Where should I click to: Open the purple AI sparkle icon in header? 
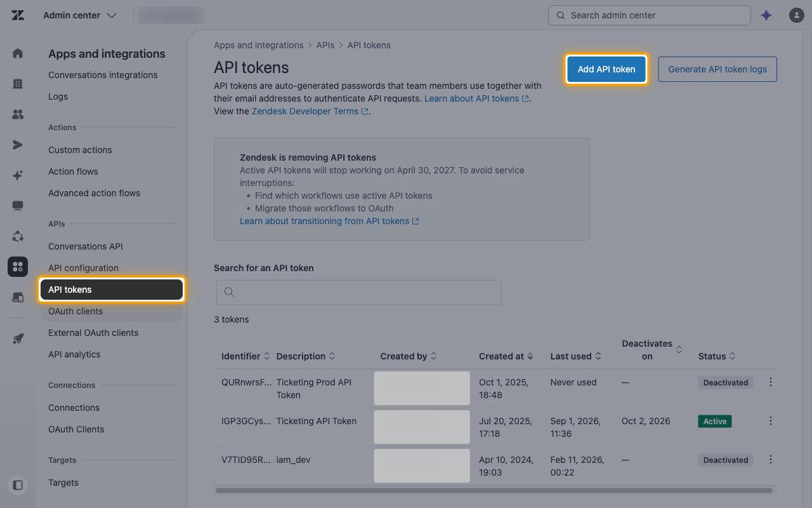[x=766, y=15]
